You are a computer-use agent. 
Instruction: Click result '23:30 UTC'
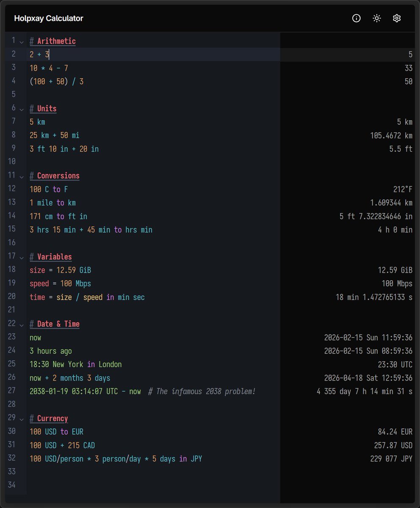(x=395, y=364)
